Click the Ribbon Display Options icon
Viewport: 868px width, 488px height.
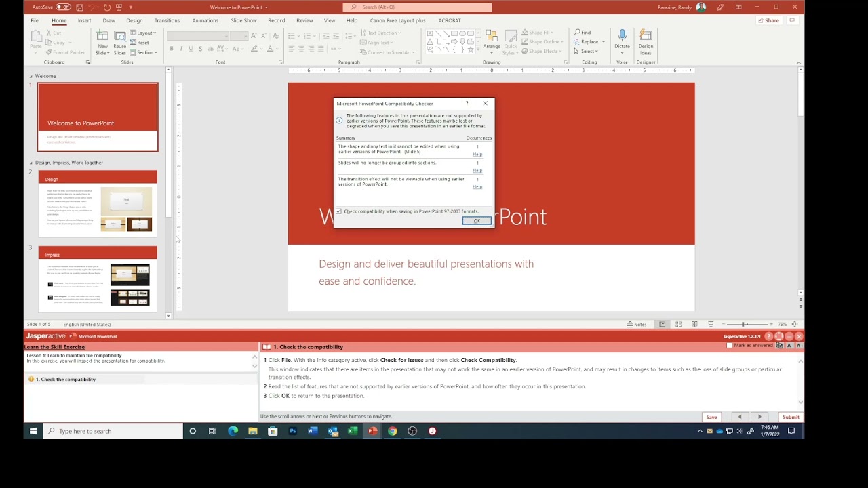[738, 7]
